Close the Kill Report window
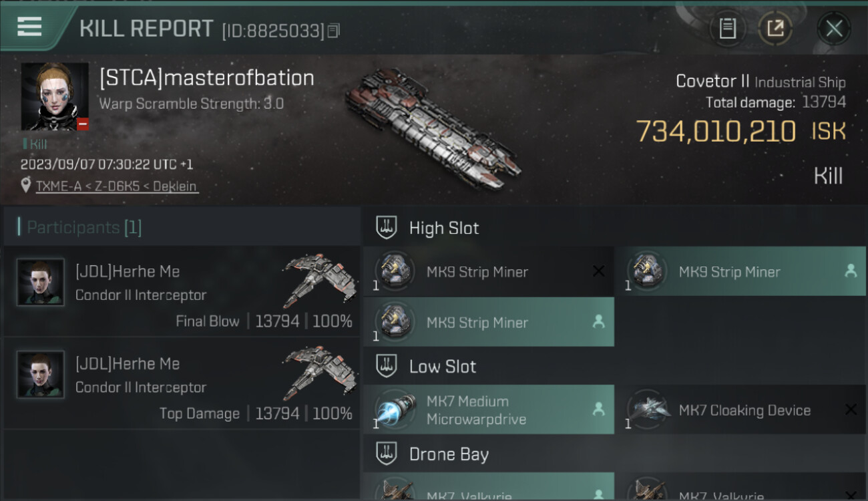This screenshot has height=501, width=868. pyautogui.click(x=834, y=29)
